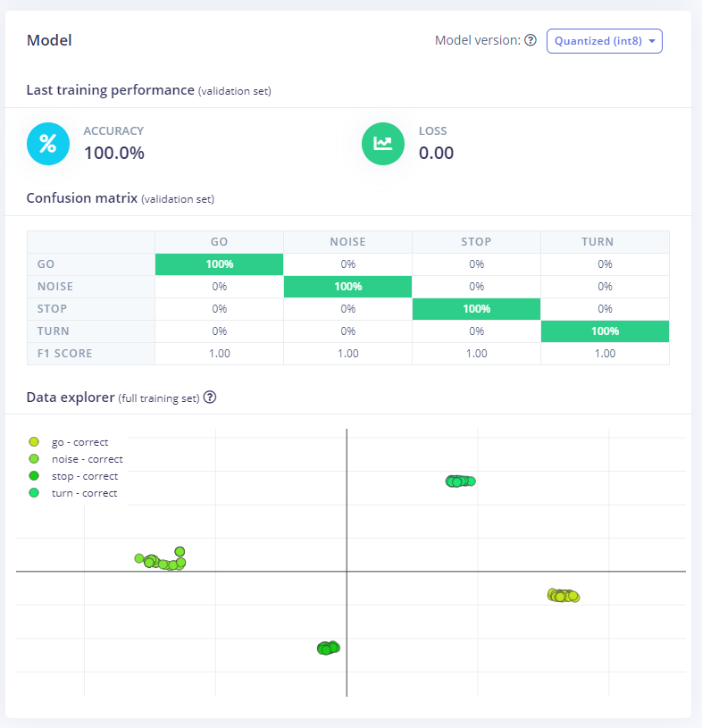Open the Model version dropdown
This screenshot has height=728, width=702.
[604, 41]
